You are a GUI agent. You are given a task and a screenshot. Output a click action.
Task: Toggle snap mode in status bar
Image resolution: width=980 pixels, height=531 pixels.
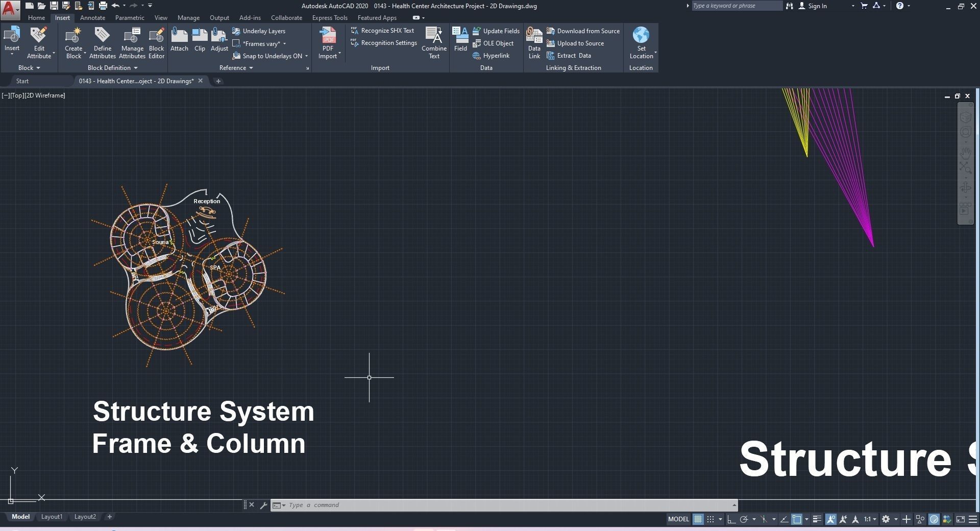(x=710, y=519)
